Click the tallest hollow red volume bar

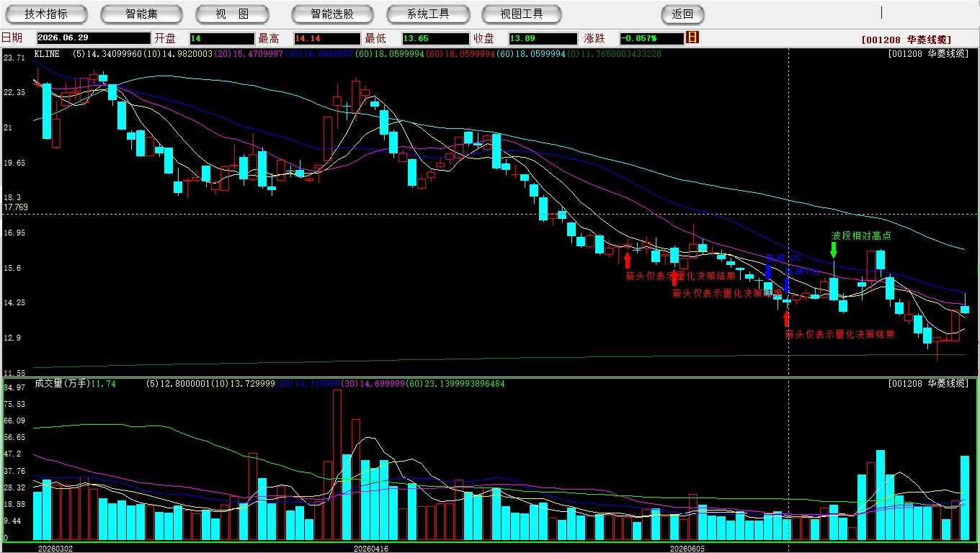click(x=337, y=464)
